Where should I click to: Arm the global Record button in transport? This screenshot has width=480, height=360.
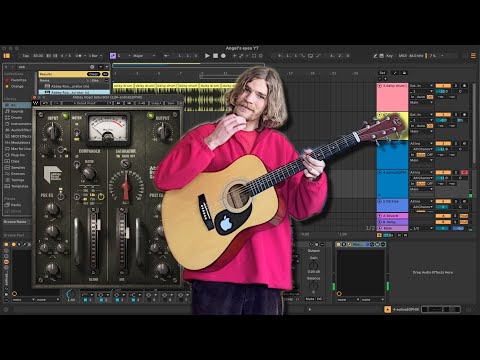click(223, 56)
